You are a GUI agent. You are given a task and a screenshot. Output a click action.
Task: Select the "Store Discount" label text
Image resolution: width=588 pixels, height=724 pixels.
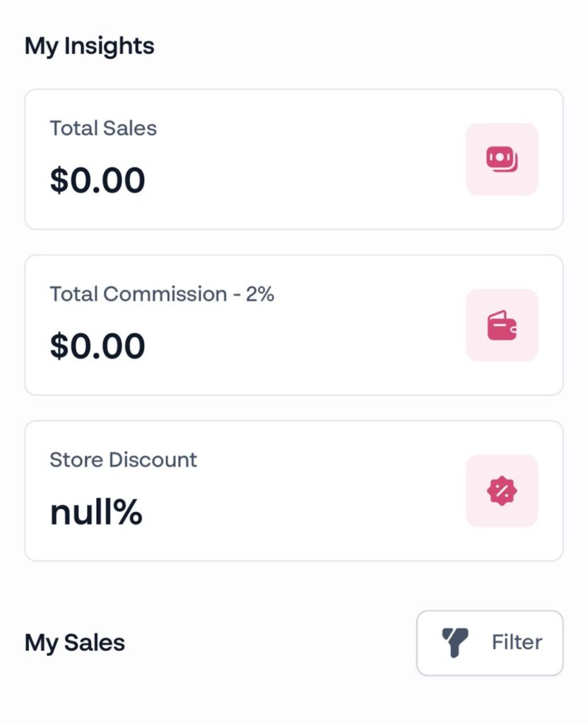tap(124, 460)
